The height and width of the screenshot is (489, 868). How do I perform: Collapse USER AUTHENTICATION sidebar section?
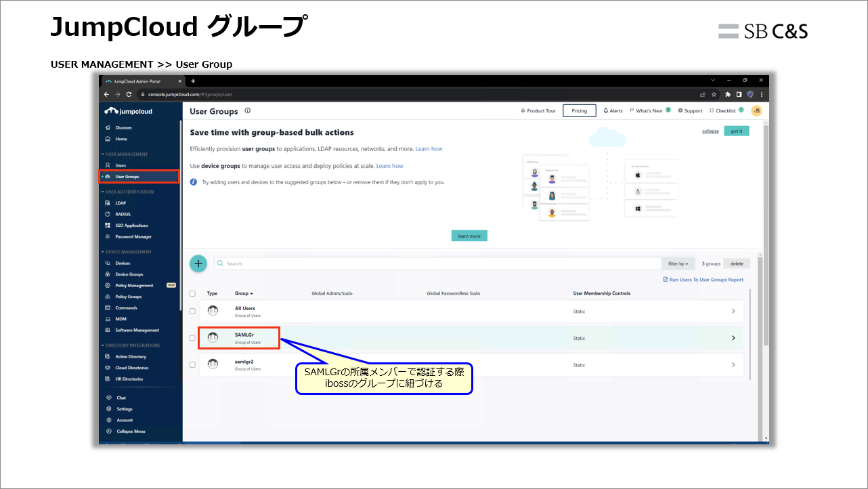click(128, 192)
